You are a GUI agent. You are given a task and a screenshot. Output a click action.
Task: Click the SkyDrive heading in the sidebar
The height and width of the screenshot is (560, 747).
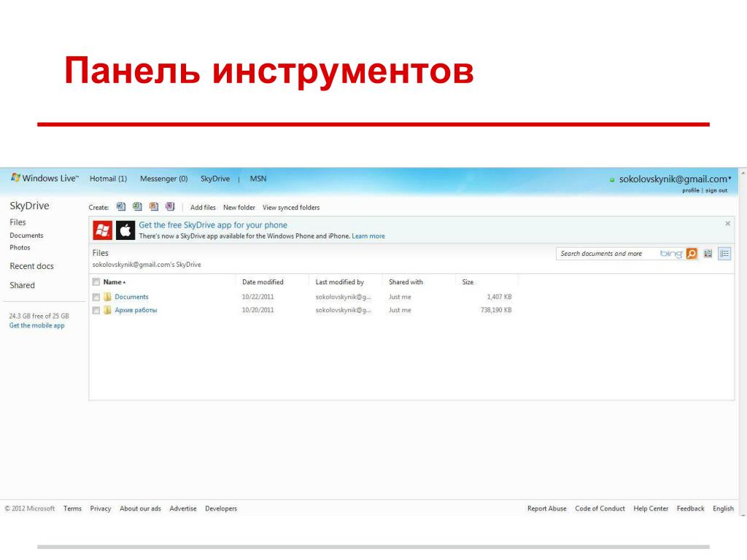29,206
